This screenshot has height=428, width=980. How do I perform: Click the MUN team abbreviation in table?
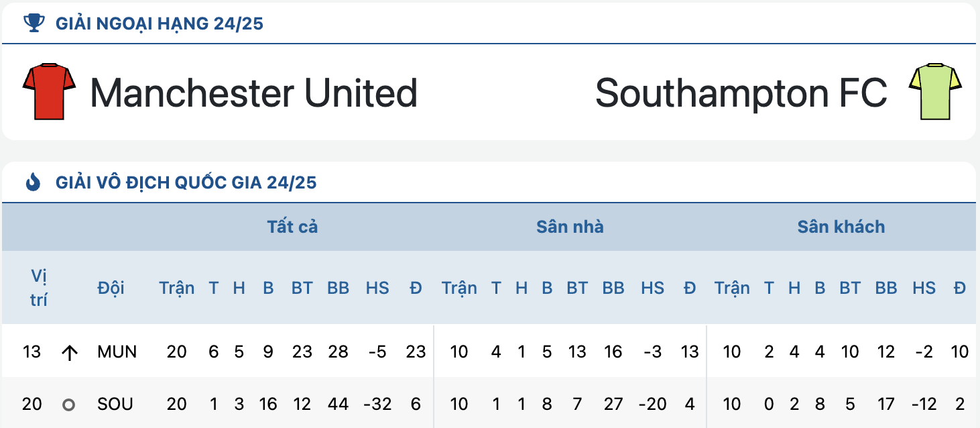pos(117,352)
